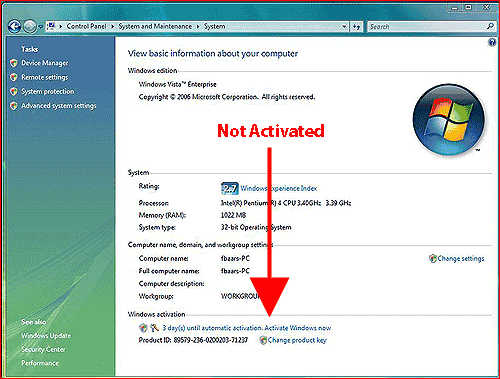Image resolution: width=500 pixels, height=379 pixels.
Task: Click the Change product key link
Action: coord(297,340)
